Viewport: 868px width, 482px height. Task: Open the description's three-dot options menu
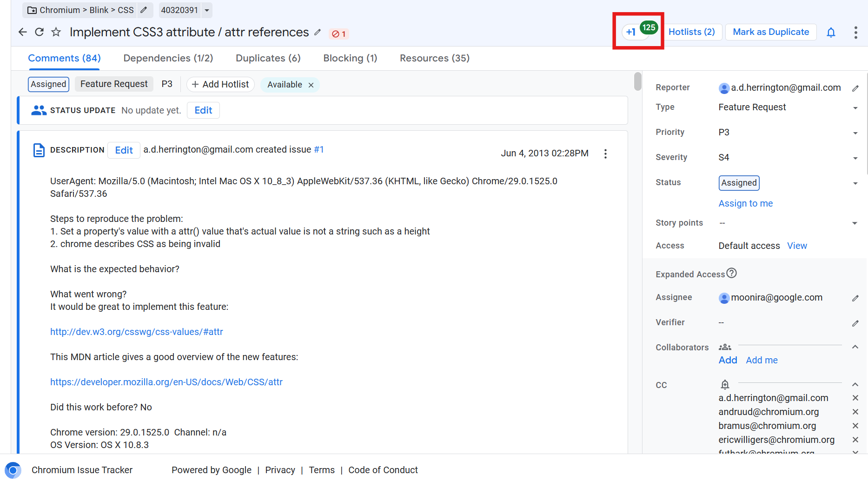click(x=605, y=154)
